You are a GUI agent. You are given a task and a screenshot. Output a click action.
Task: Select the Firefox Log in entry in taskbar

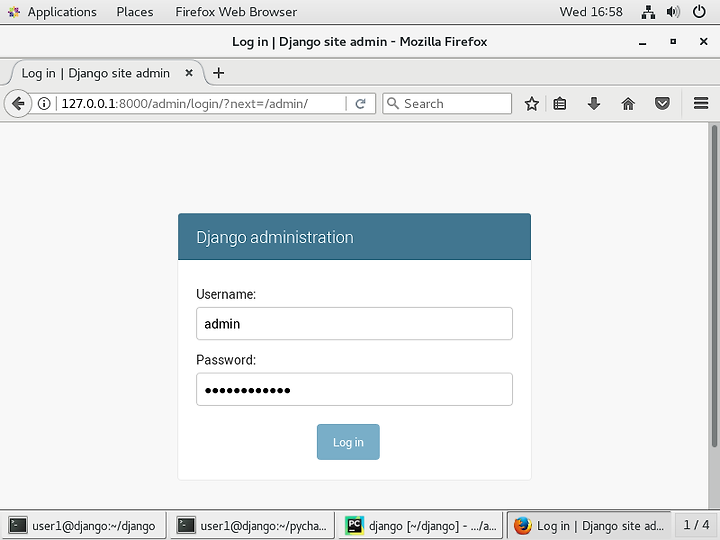coord(589,525)
